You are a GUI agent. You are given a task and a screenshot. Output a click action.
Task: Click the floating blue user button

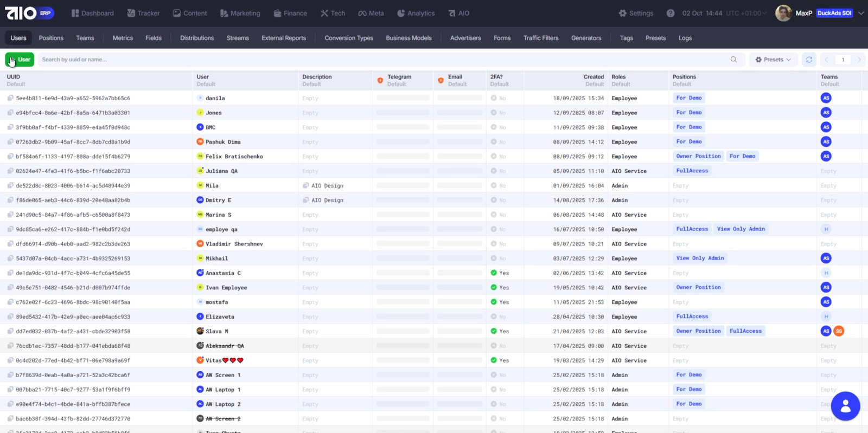click(845, 406)
